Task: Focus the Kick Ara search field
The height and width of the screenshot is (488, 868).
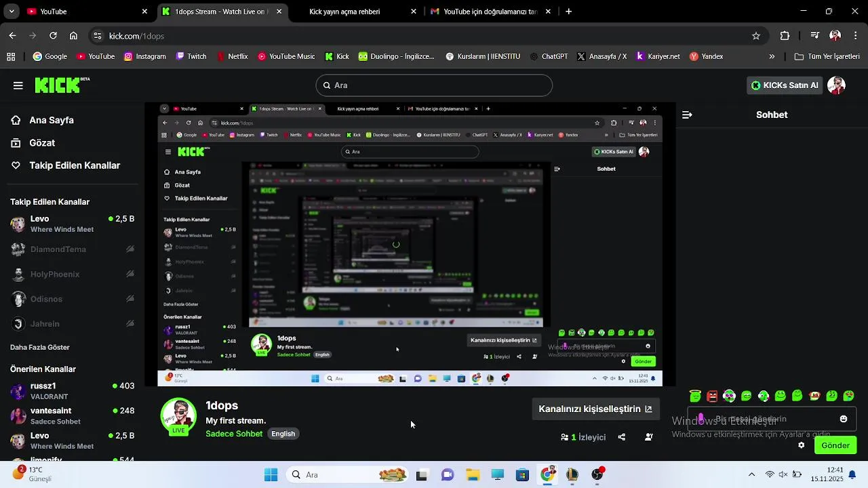Action: (x=434, y=85)
